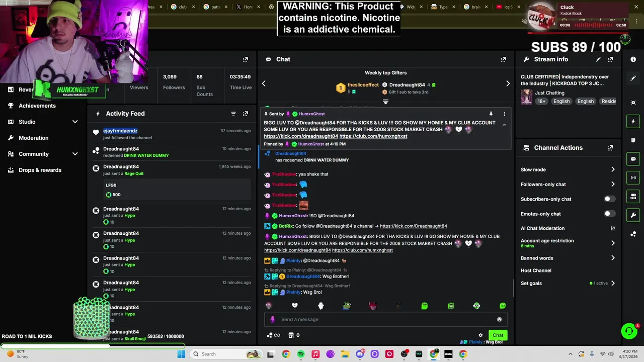This screenshot has width=644, height=362.
Task: Click Just Chatting category thumbnail
Action: point(526,97)
